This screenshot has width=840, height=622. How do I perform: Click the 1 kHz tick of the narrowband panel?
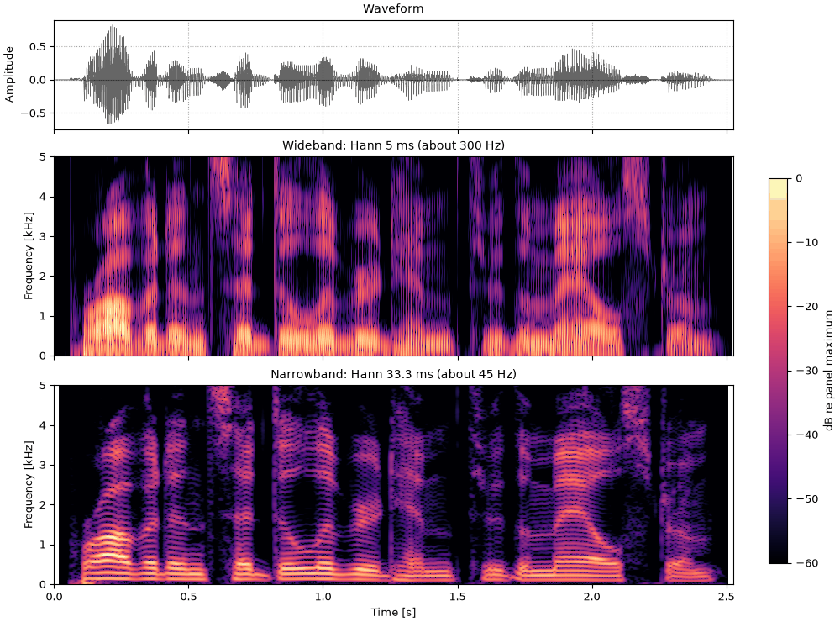pos(44,545)
